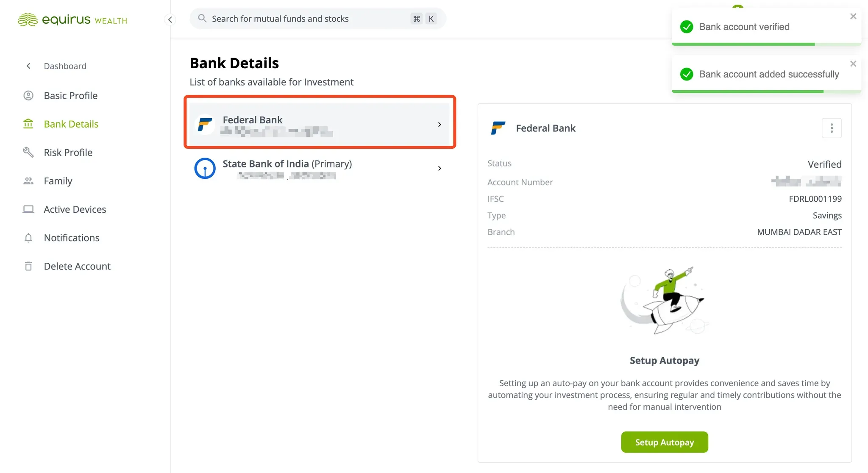This screenshot has height=473, width=868.
Task: Click the Account Number label
Action: pos(520,182)
